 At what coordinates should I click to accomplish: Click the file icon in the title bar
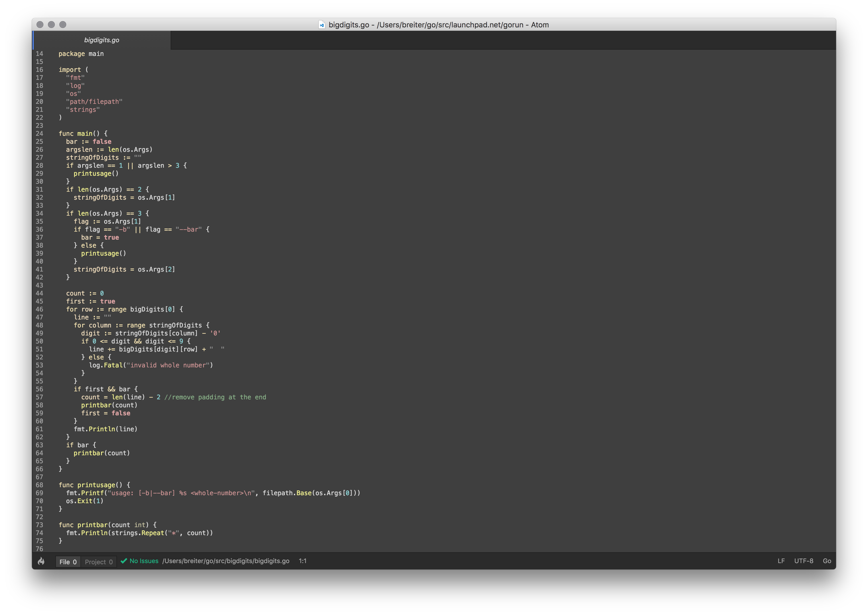click(322, 25)
